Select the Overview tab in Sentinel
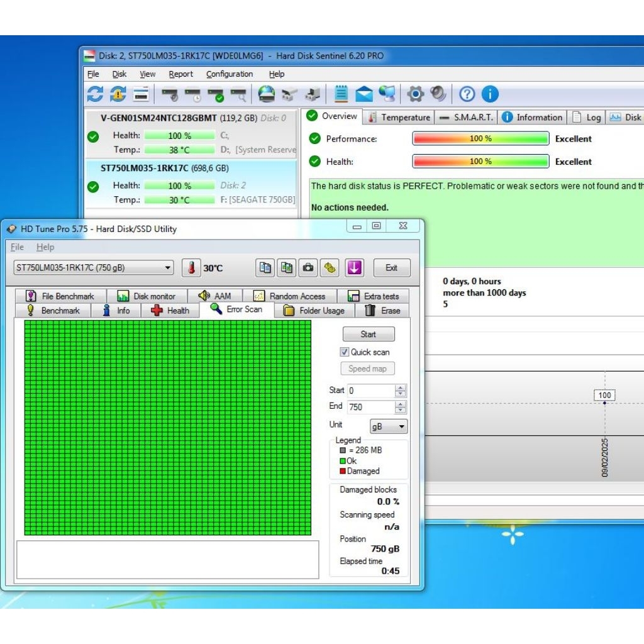 point(332,116)
